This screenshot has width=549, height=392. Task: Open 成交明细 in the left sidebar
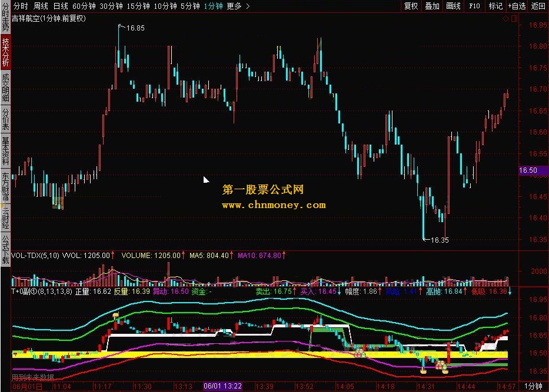click(x=5, y=88)
